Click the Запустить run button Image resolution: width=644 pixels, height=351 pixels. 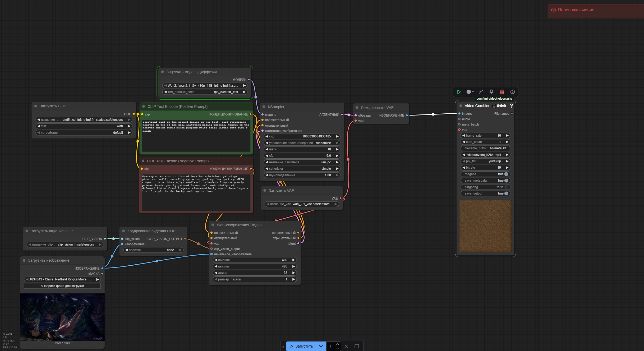tap(301, 346)
